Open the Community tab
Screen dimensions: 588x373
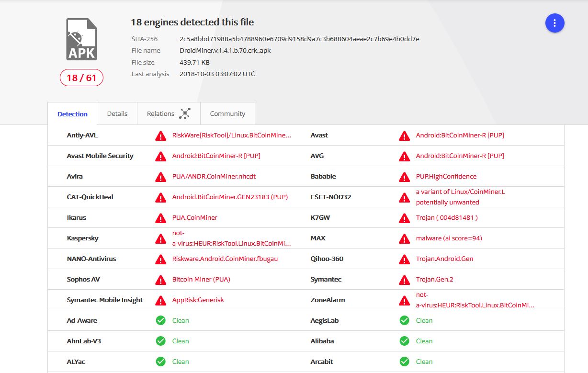(x=227, y=113)
